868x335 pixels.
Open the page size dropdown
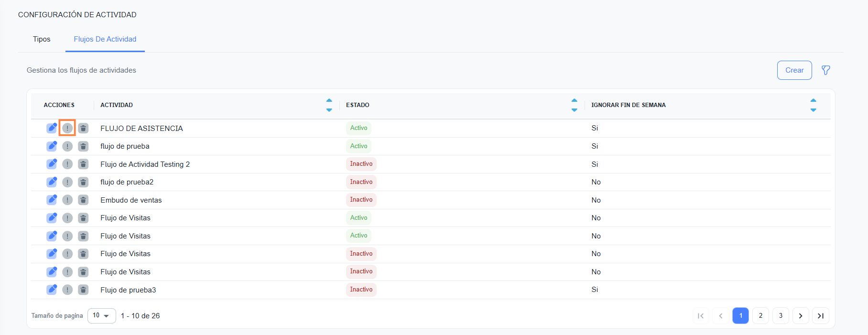pos(101,316)
